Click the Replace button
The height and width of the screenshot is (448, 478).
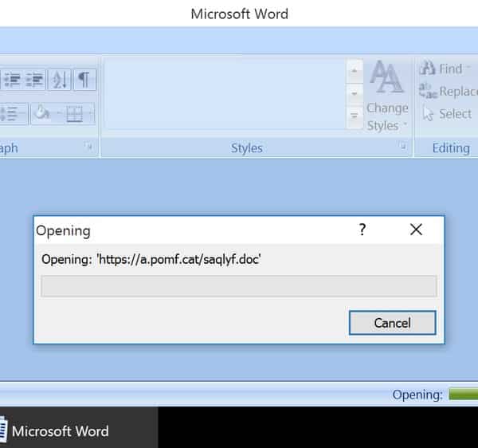click(x=449, y=91)
